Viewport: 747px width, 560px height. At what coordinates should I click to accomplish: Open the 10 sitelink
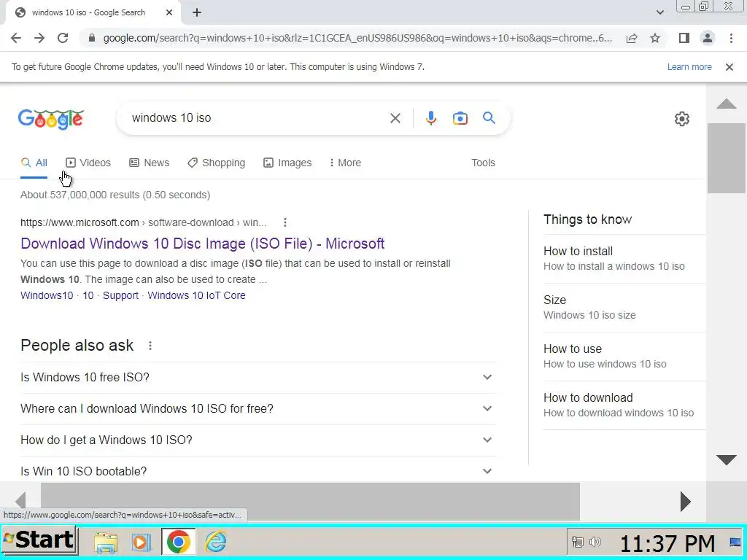click(88, 295)
